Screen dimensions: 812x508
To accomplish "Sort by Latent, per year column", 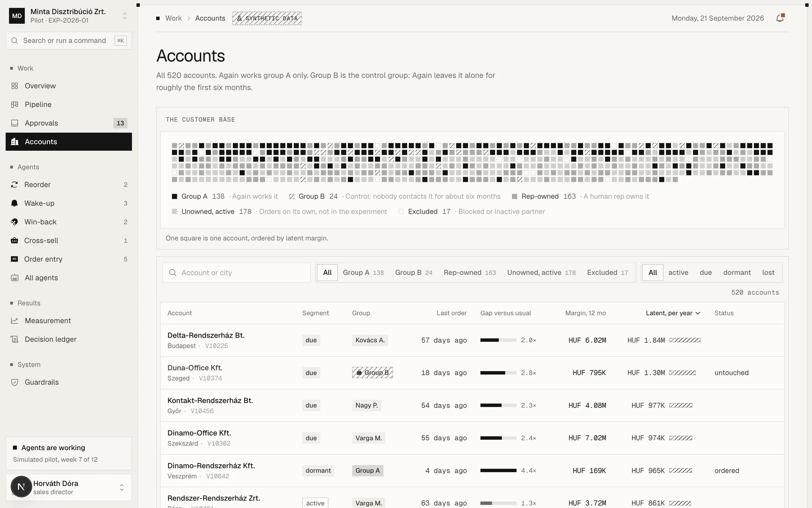I will pos(673,313).
